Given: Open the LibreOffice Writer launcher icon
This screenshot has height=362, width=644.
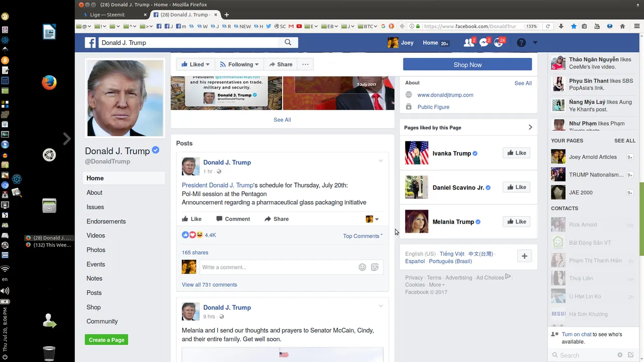Looking at the screenshot, I should coord(49,33).
